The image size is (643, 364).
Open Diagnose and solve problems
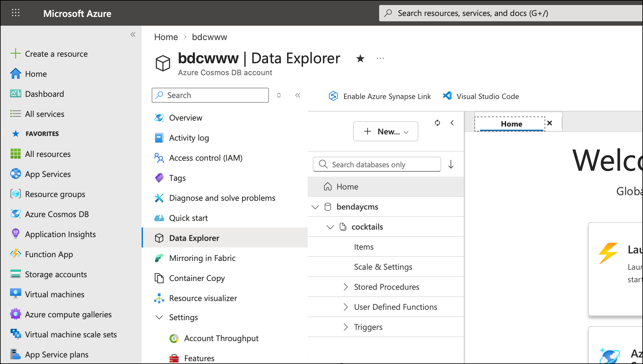click(x=222, y=198)
